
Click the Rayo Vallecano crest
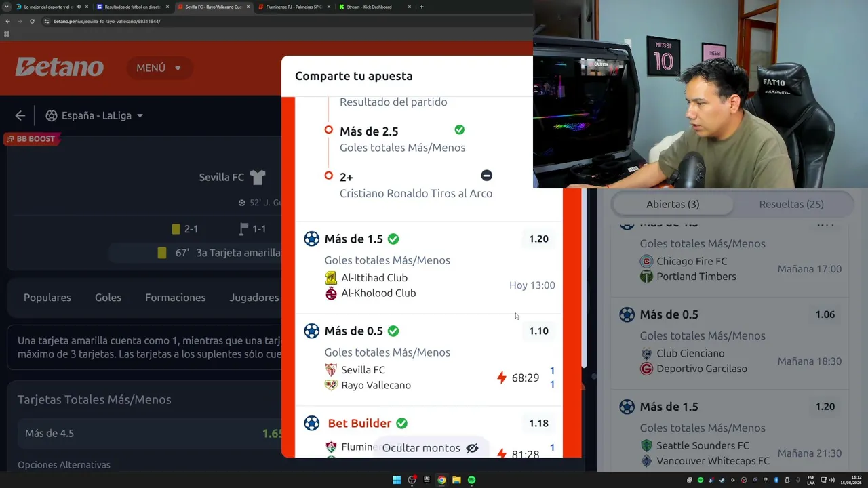coord(331,386)
